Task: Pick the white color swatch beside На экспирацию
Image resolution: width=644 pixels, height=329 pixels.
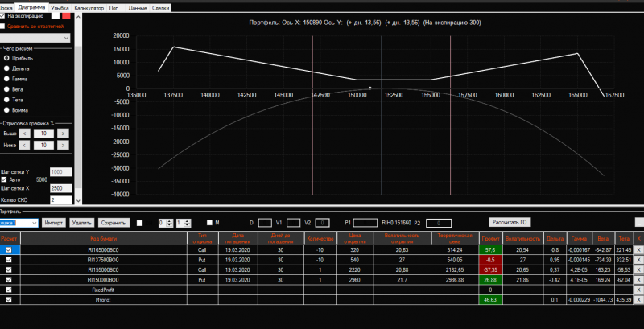Action: pyautogui.click(x=56, y=16)
